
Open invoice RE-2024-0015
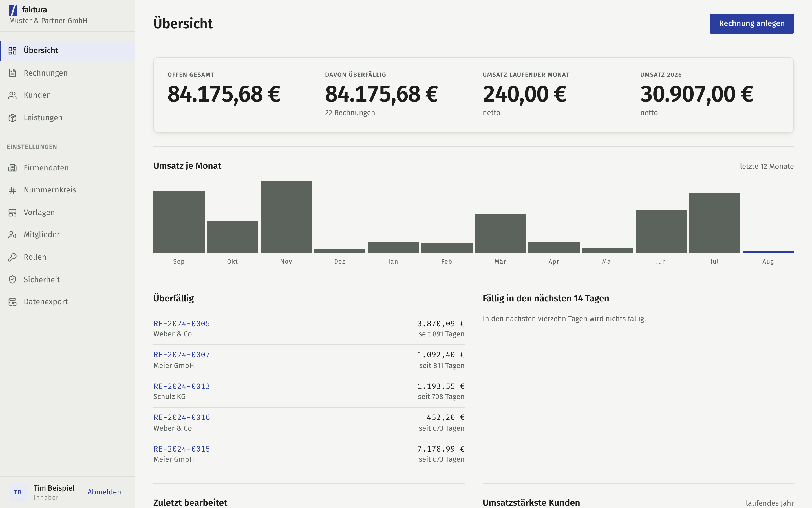pyautogui.click(x=182, y=449)
